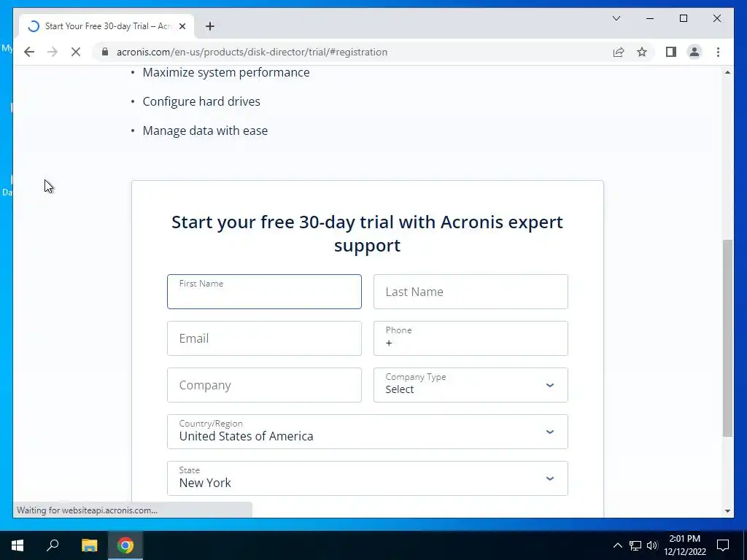Screen dimensions: 747x560
Task: Click the 'Maximize system performance' text
Action: pyautogui.click(x=226, y=72)
